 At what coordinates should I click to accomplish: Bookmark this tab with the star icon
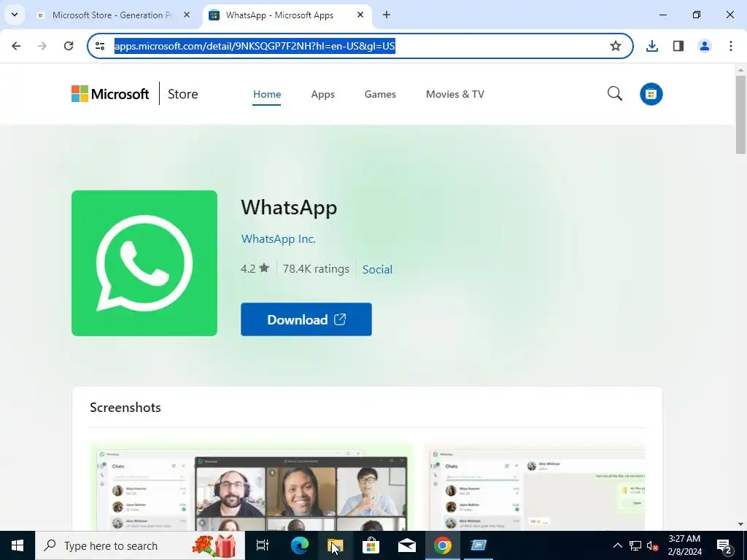point(616,46)
